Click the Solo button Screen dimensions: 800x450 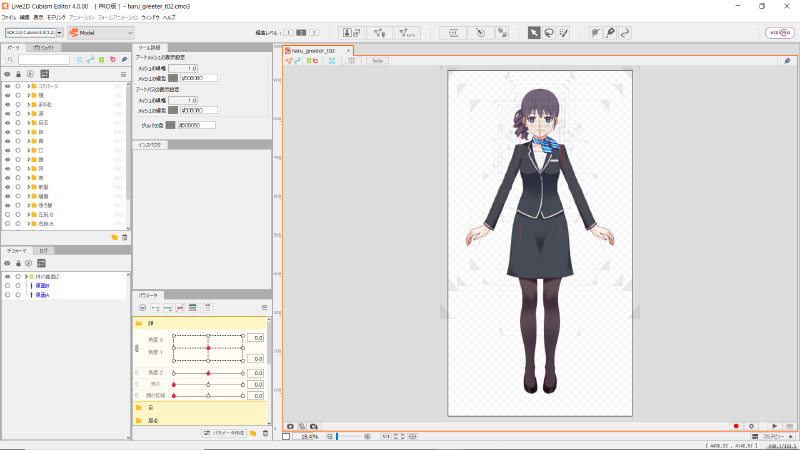377,61
